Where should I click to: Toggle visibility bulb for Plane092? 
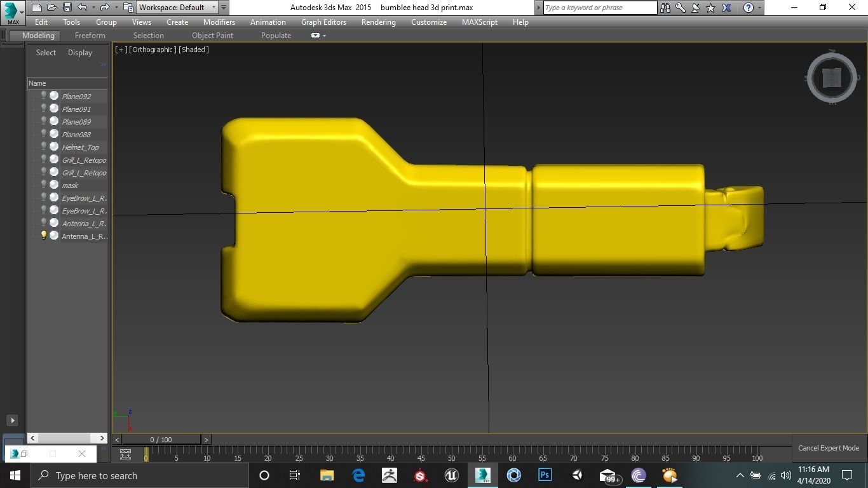(44, 96)
